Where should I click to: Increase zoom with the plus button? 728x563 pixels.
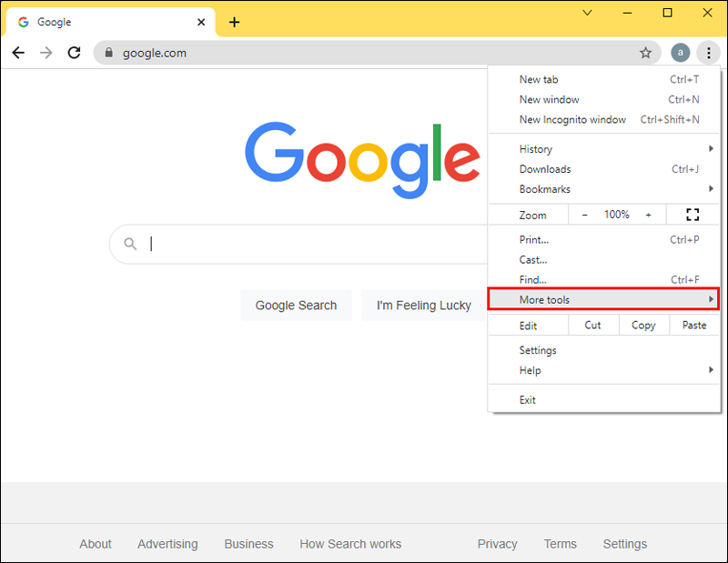coord(648,215)
